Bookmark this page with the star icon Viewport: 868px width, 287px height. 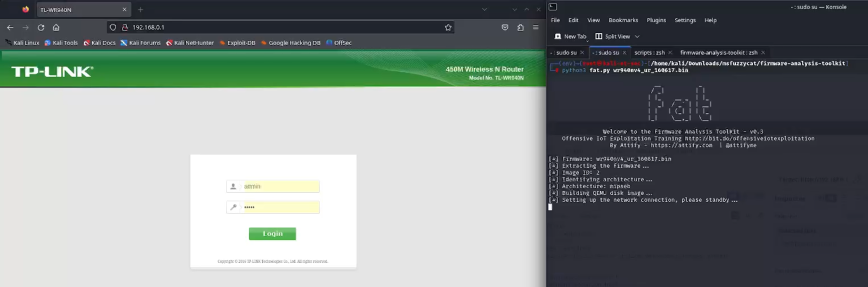point(448,27)
